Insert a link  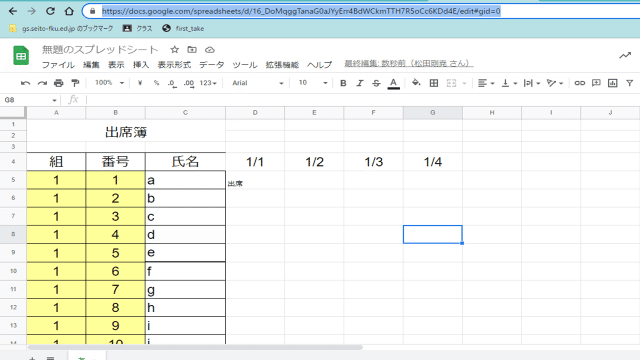pos(580,83)
